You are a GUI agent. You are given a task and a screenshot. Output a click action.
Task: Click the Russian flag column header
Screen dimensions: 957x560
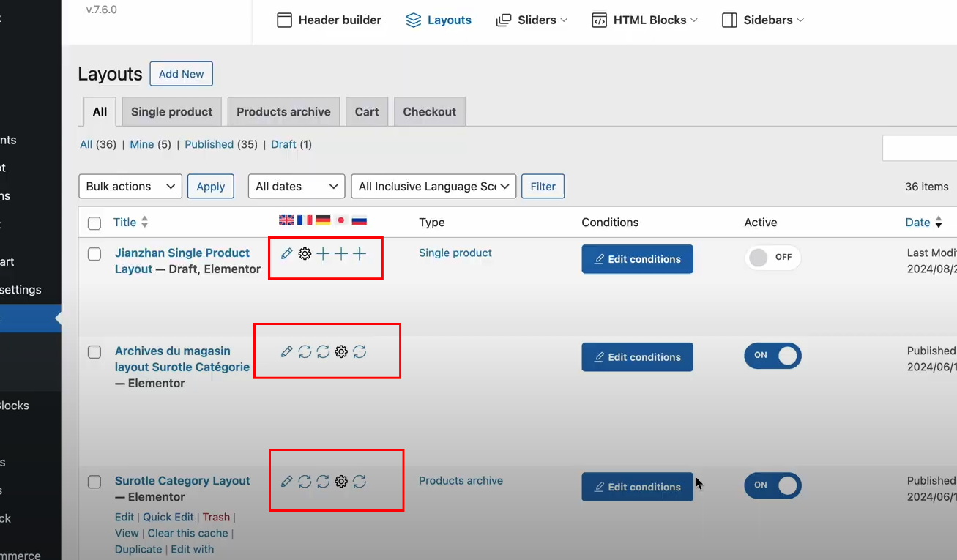[359, 220]
